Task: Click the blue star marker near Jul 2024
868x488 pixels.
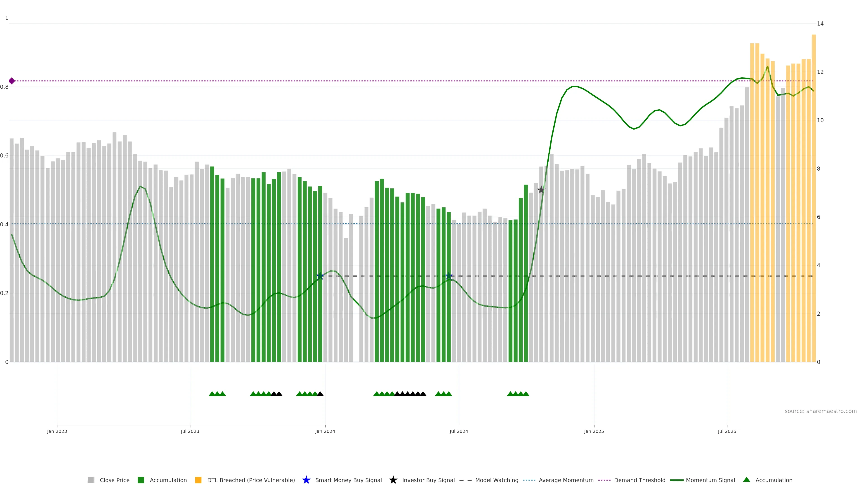Action: (x=448, y=276)
